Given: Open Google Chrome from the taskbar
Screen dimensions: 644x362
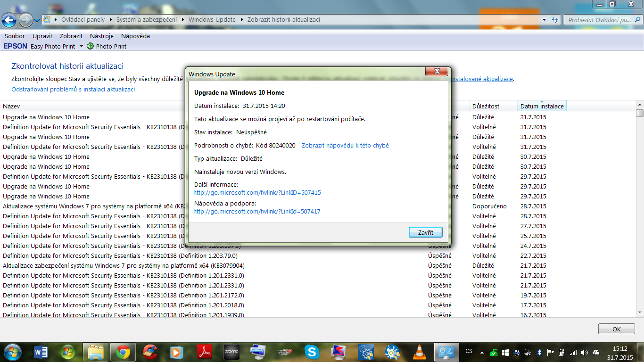Looking at the screenshot, I should (123, 352).
